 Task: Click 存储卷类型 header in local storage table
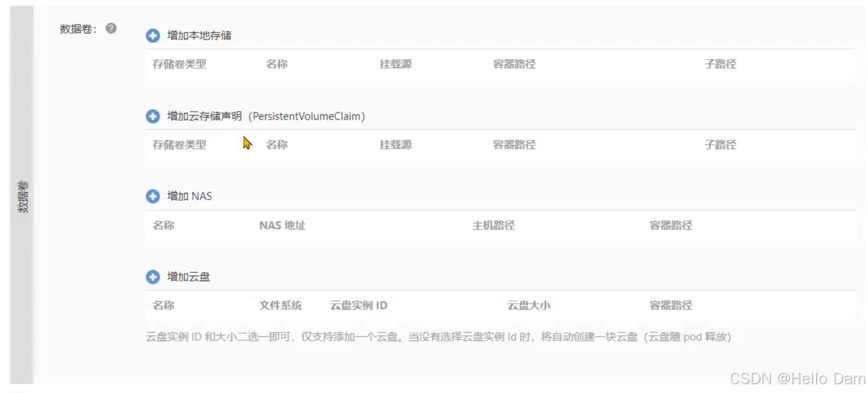click(179, 64)
